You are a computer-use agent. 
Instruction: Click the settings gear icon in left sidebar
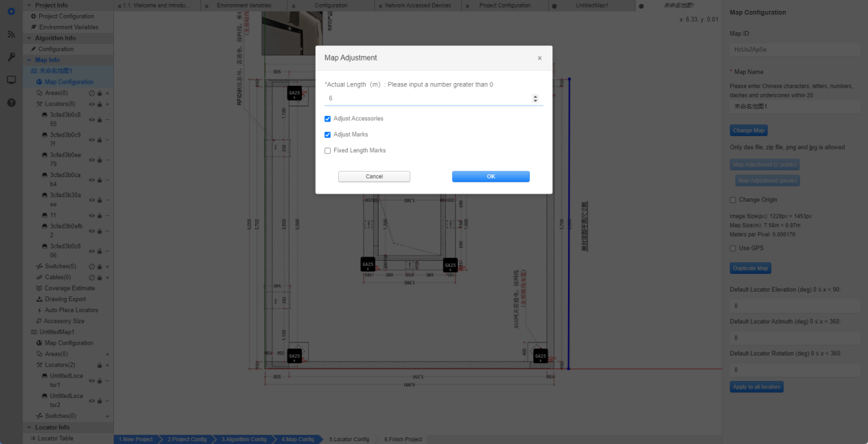point(11,12)
